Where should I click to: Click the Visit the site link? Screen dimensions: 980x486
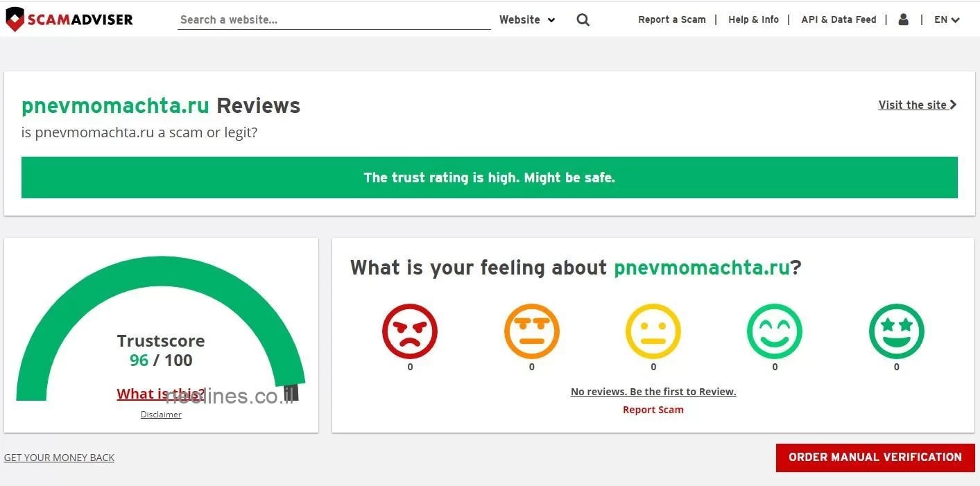[x=918, y=105]
